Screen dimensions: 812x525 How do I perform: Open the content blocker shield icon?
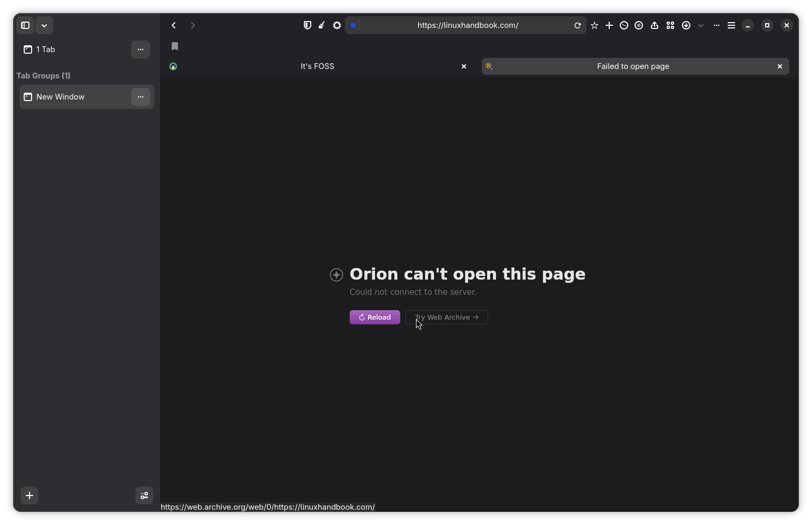coord(308,25)
